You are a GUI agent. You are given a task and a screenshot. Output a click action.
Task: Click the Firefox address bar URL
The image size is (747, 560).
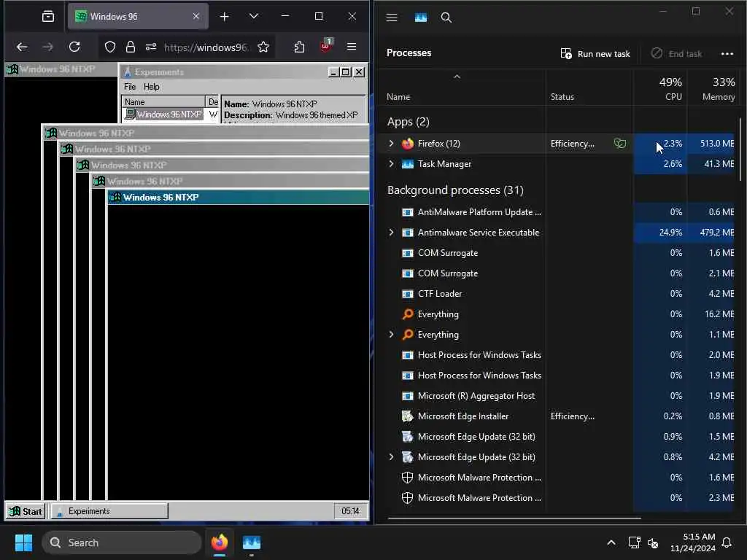pyautogui.click(x=205, y=47)
